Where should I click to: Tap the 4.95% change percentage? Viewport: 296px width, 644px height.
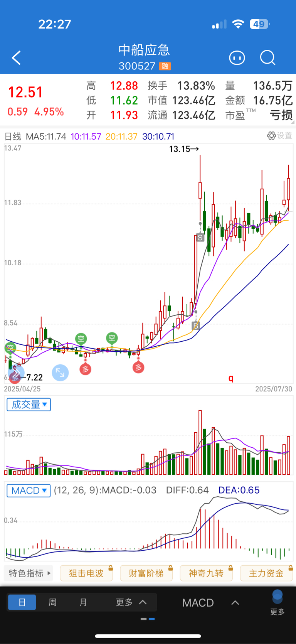point(49,112)
